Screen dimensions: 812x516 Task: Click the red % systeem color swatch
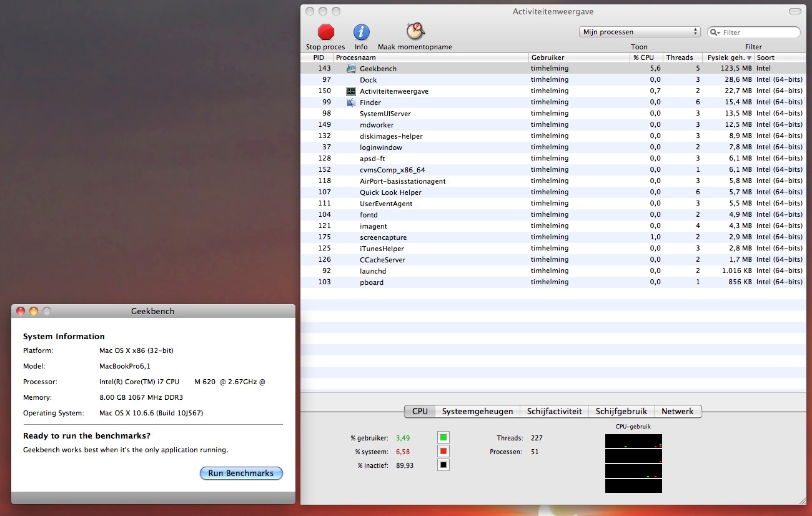(443, 451)
